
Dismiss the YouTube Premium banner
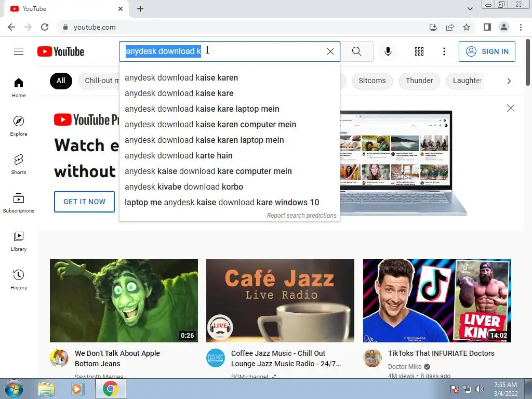tap(510, 108)
